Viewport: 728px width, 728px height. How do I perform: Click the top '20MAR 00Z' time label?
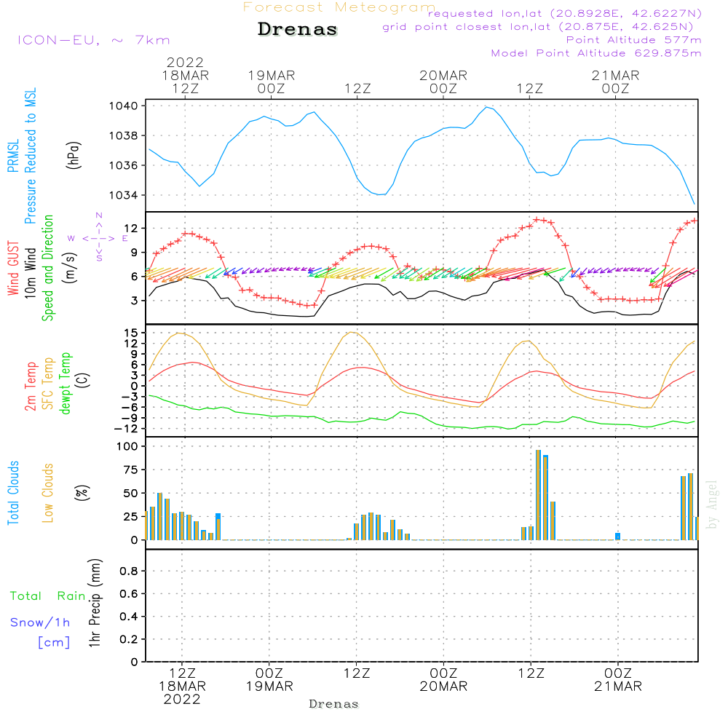point(443,82)
